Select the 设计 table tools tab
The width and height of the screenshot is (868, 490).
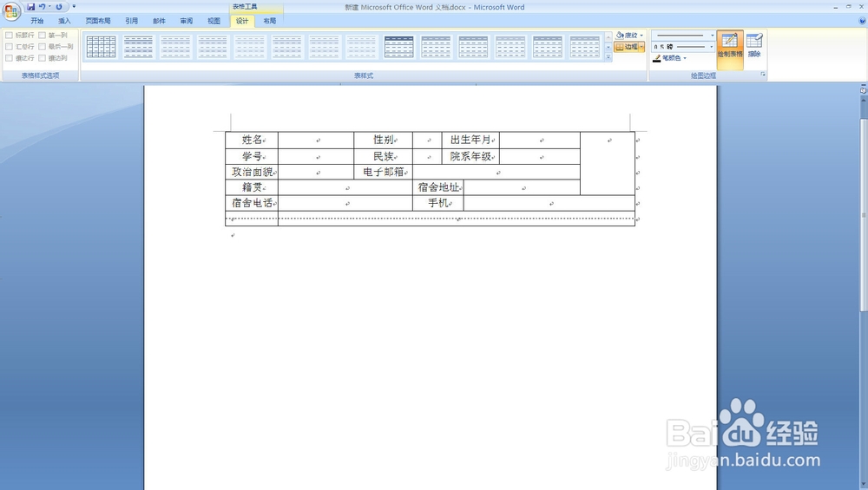(242, 21)
